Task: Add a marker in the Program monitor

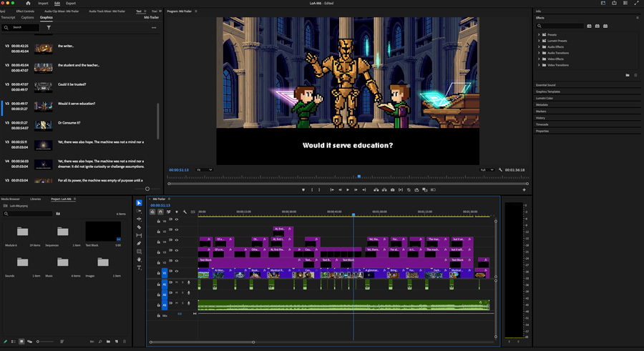Action: click(303, 189)
